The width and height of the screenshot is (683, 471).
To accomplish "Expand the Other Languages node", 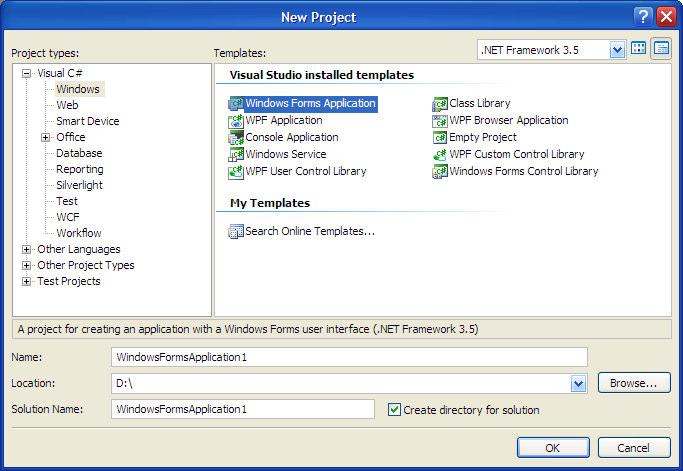I will coord(27,250).
